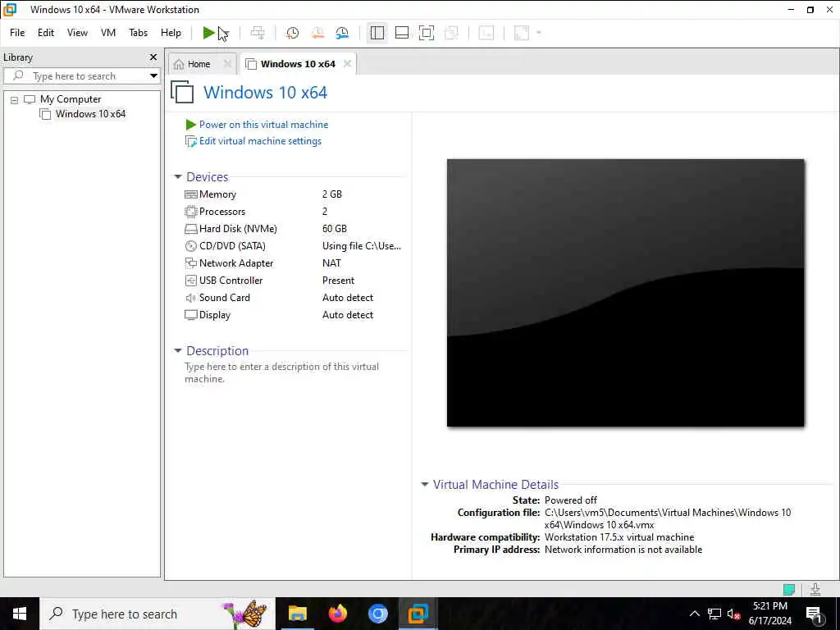The height and width of the screenshot is (630, 840).
Task: Click the 60 GB hard disk value
Action: tap(335, 229)
